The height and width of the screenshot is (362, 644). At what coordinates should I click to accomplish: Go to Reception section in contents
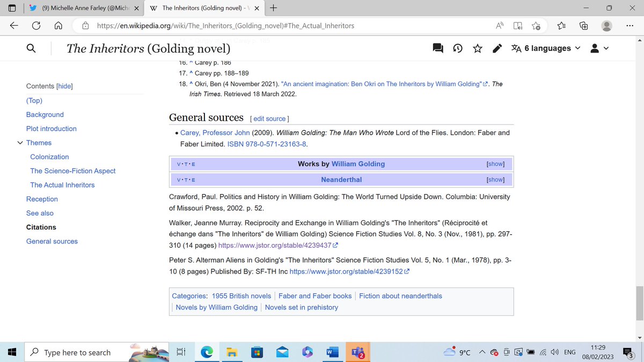[x=42, y=199]
